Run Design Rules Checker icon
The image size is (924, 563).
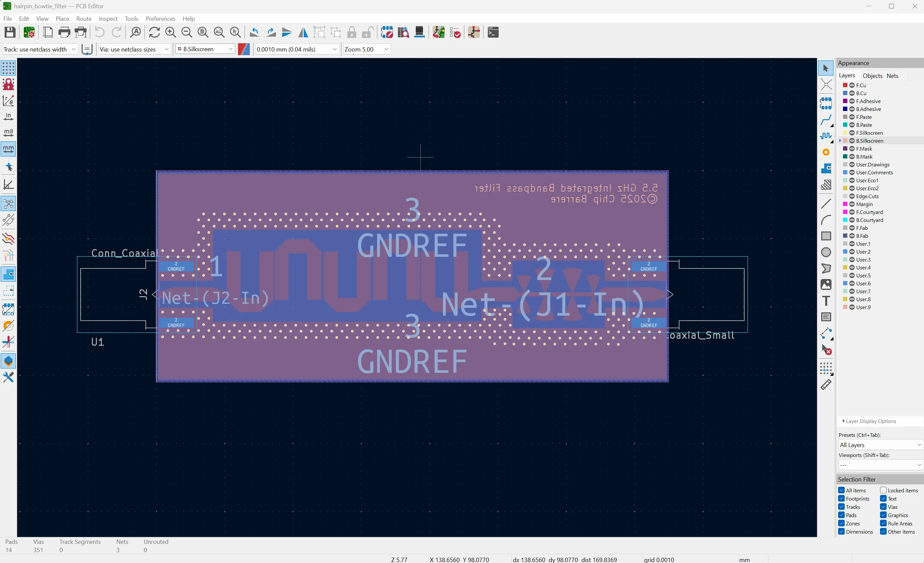tap(455, 33)
